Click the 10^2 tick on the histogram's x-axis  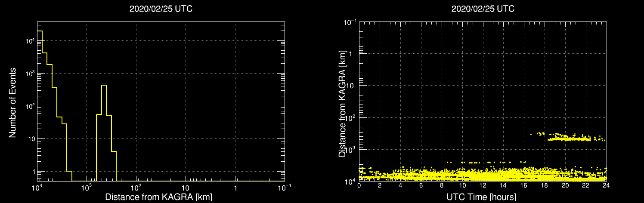(x=136, y=188)
